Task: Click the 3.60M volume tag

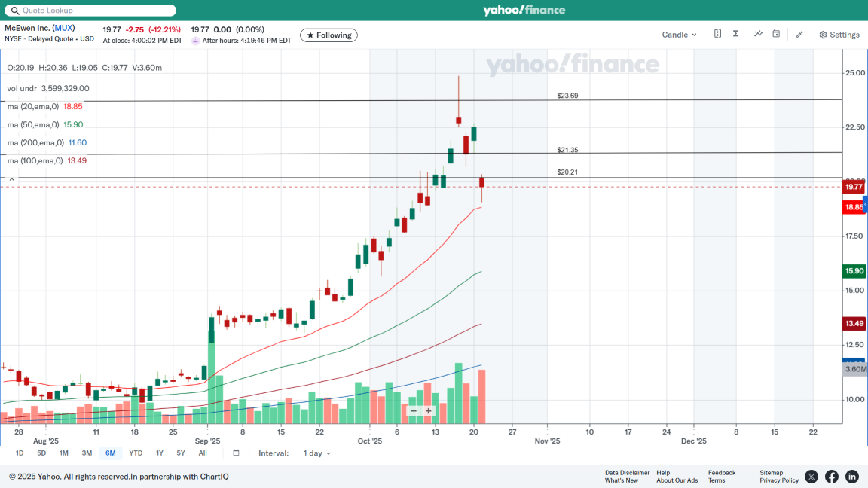Action: click(x=854, y=369)
